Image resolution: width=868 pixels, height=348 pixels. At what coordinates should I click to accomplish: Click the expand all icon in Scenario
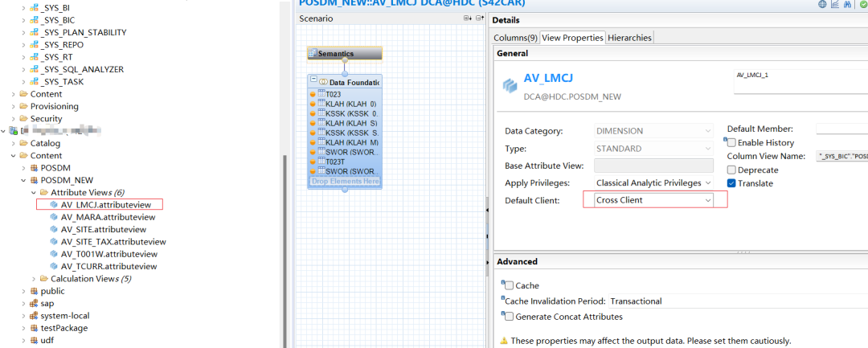coord(469,18)
